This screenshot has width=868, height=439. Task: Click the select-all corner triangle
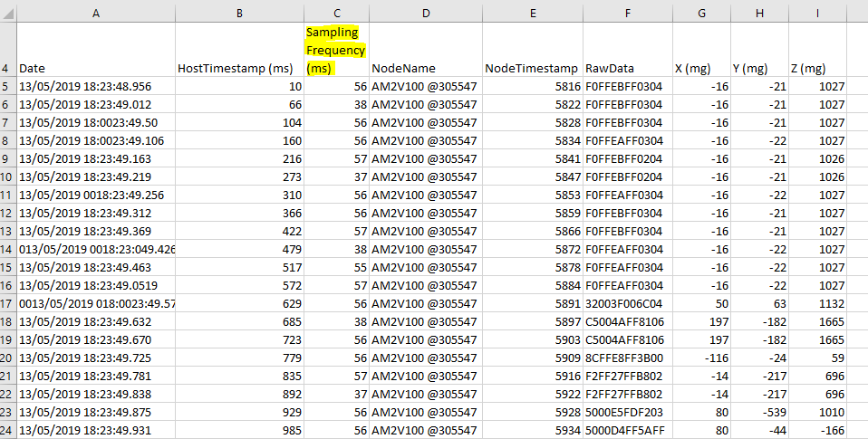point(8,14)
